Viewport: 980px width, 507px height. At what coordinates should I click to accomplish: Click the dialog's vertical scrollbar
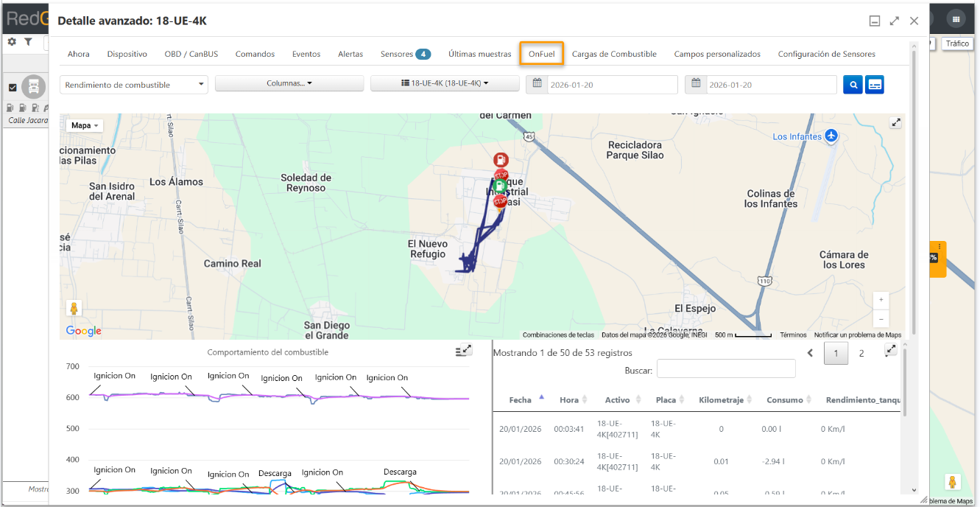pyautogui.click(x=914, y=192)
